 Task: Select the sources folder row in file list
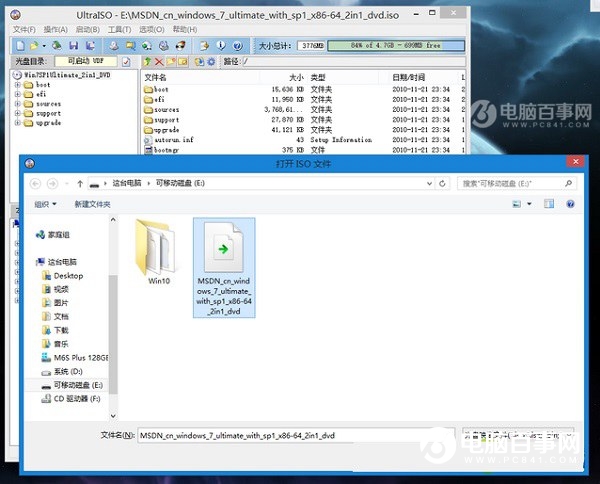point(304,110)
